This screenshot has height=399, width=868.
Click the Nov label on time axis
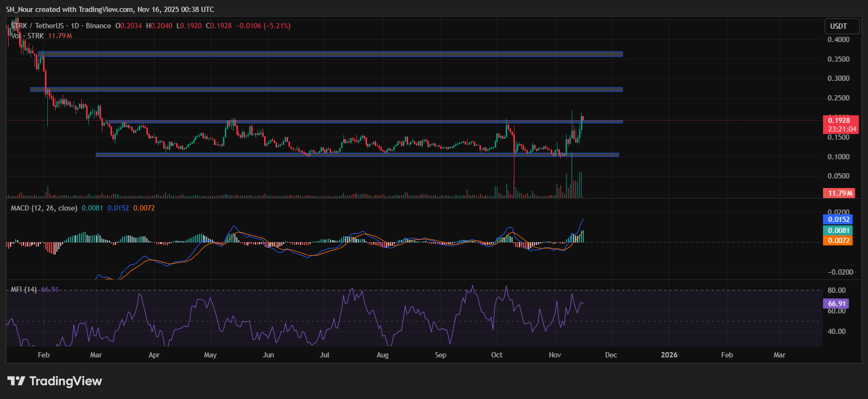coord(555,355)
